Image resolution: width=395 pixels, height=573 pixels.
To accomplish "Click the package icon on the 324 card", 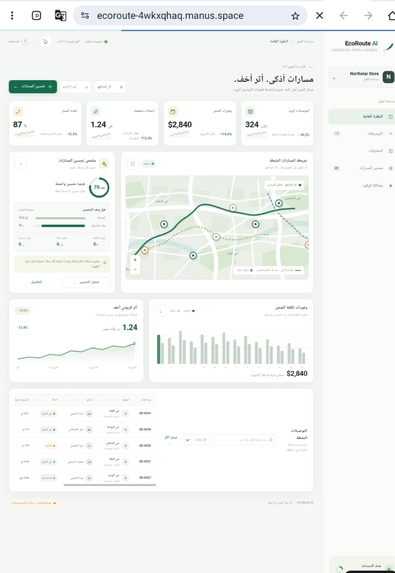I will 250,111.
